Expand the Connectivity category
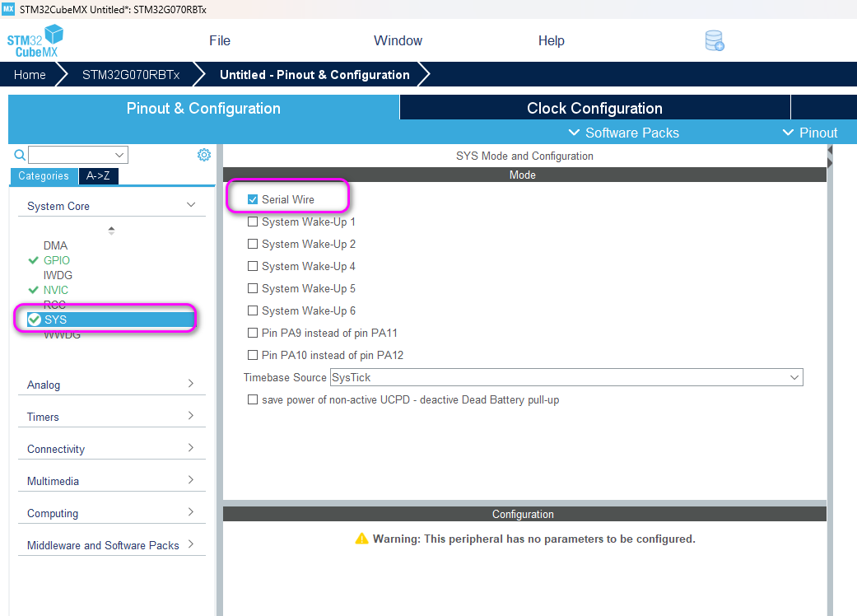 pos(112,449)
